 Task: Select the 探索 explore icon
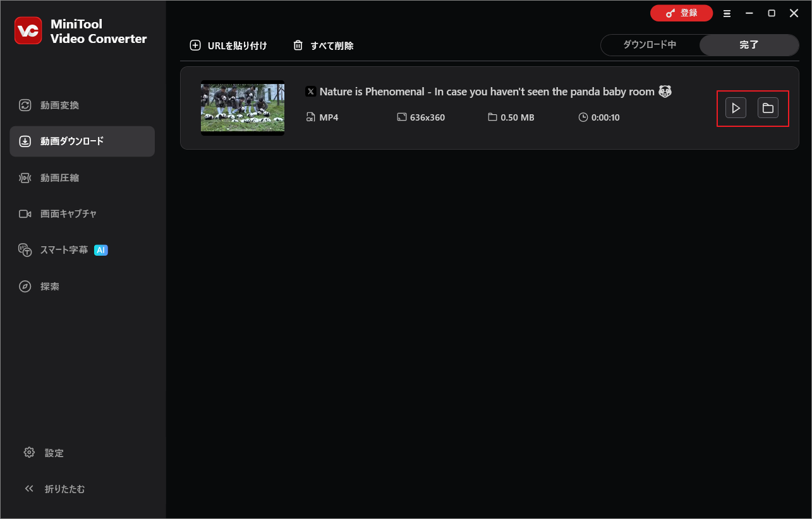[x=25, y=286]
